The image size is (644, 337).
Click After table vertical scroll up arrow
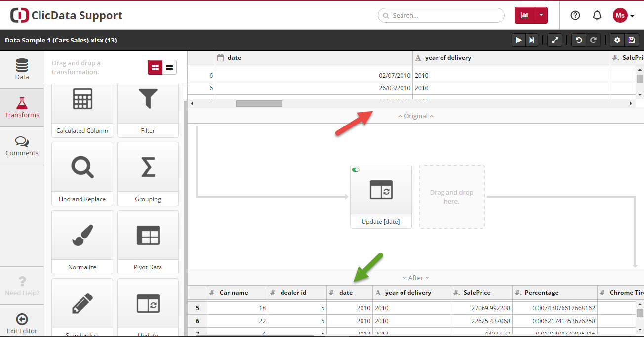point(640,305)
